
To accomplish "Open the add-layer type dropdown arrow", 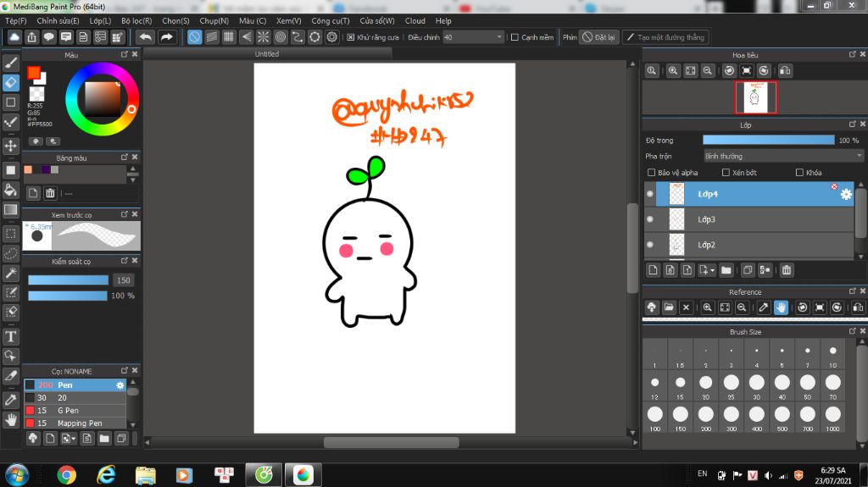I will tap(712, 270).
